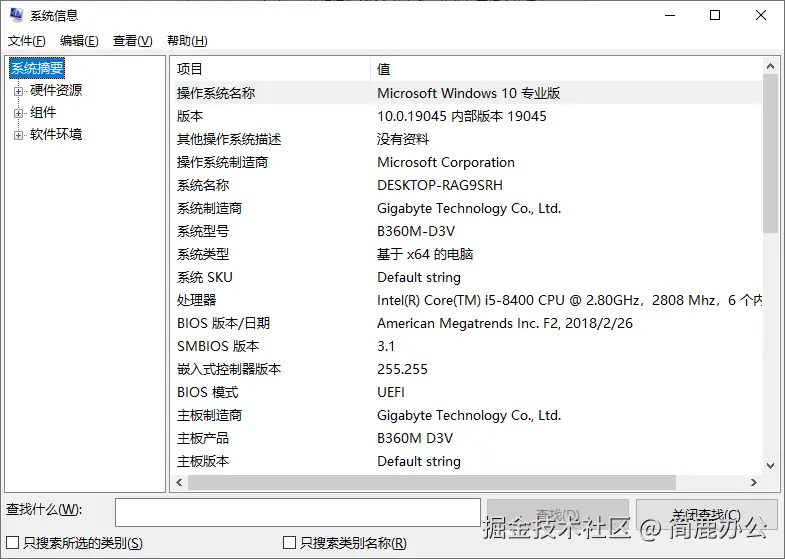The width and height of the screenshot is (785, 559).
Task: Enable 只搜索类别名称 checkbox
Action: (289, 543)
